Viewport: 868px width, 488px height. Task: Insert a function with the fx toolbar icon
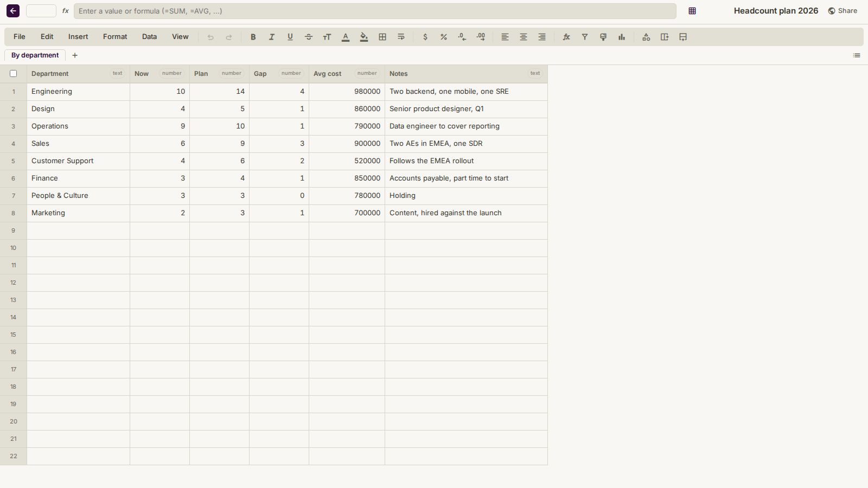(x=566, y=37)
